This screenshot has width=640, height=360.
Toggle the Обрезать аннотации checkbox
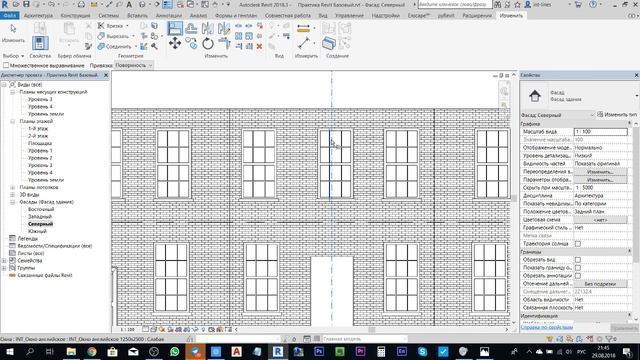pyautogui.click(x=578, y=276)
